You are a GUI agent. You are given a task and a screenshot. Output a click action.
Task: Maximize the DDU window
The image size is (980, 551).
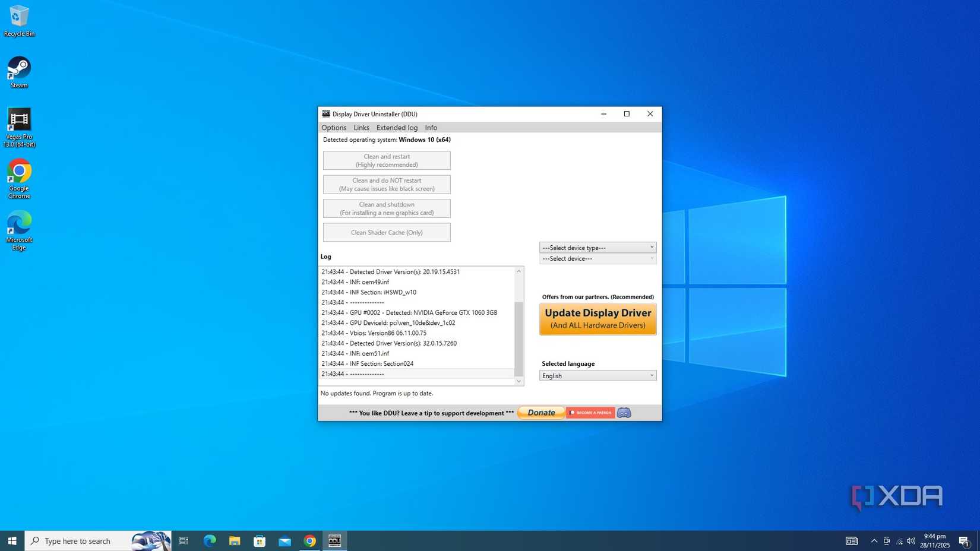(627, 114)
